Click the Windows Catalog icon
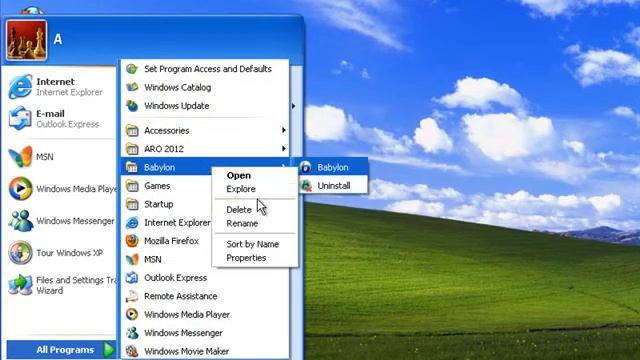This screenshot has width=640, height=360. pyautogui.click(x=132, y=87)
